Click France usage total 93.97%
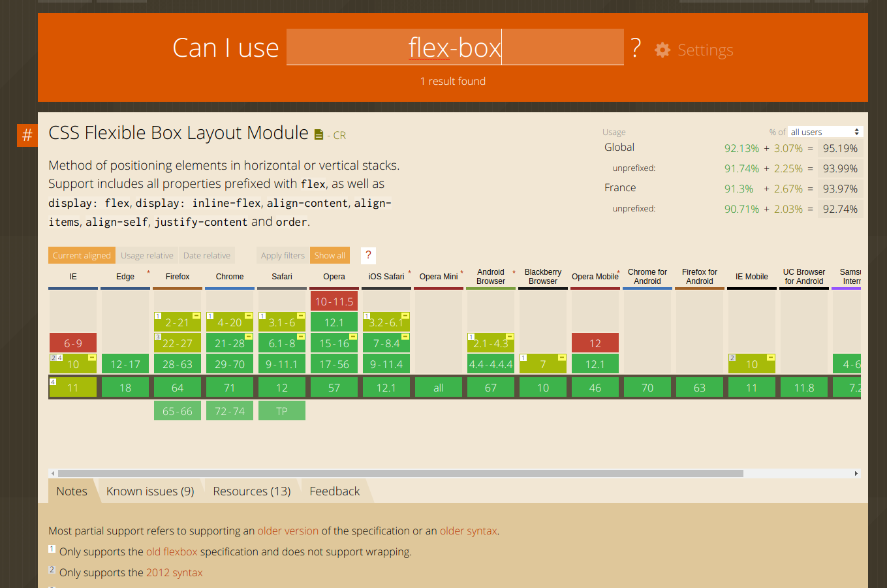Image resolution: width=887 pixels, height=588 pixels. [841, 189]
